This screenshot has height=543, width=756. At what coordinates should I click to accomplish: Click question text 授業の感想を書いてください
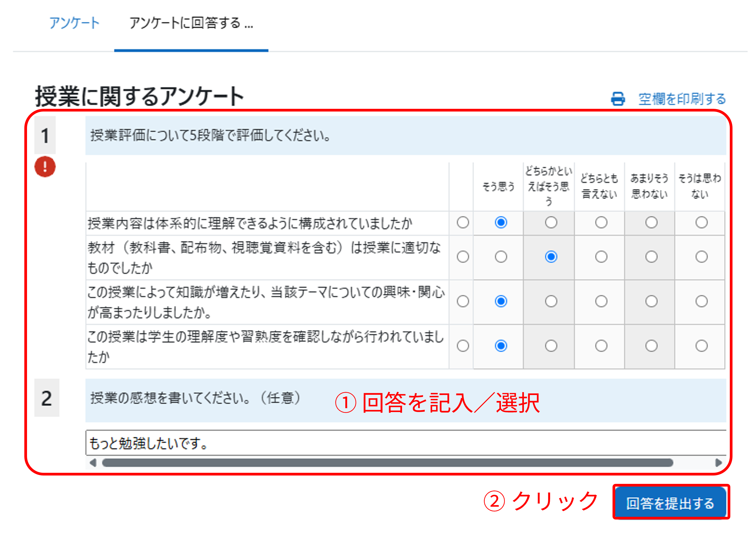tap(196, 398)
